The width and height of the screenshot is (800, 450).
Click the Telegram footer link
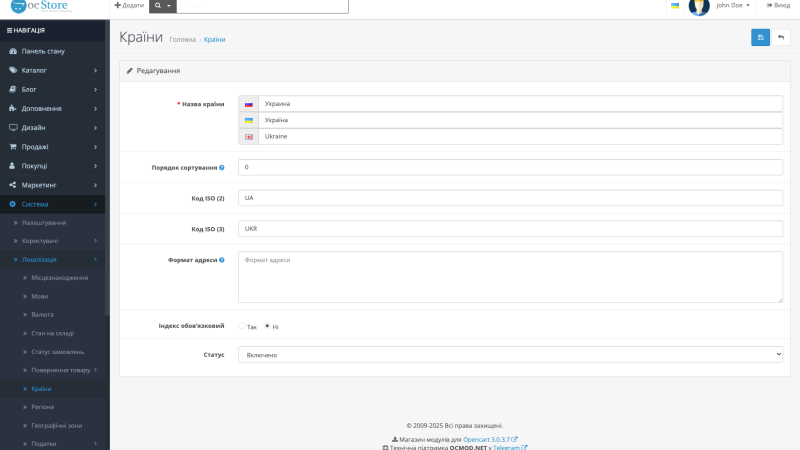pyautogui.click(x=510, y=447)
